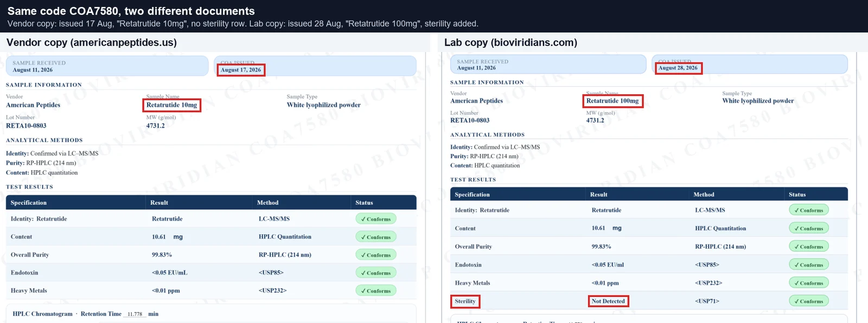
Task: Click '<USP85>' method in Vendor copy
Action: tap(271, 273)
